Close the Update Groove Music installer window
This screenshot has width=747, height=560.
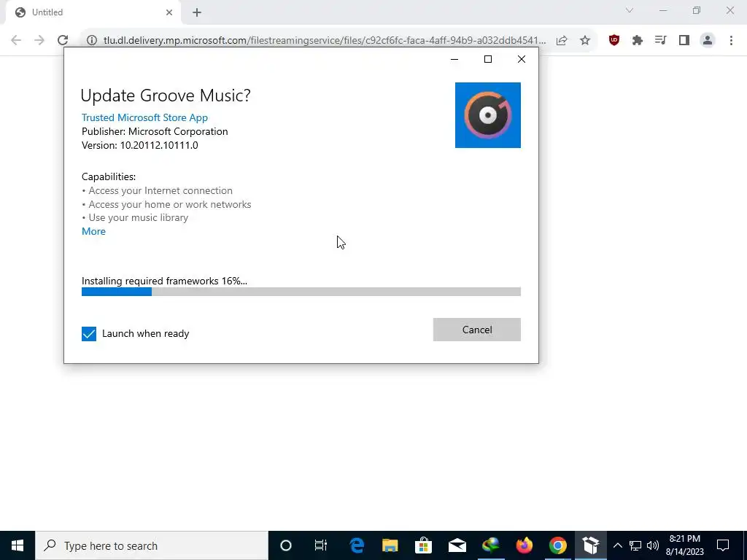pyautogui.click(x=521, y=59)
